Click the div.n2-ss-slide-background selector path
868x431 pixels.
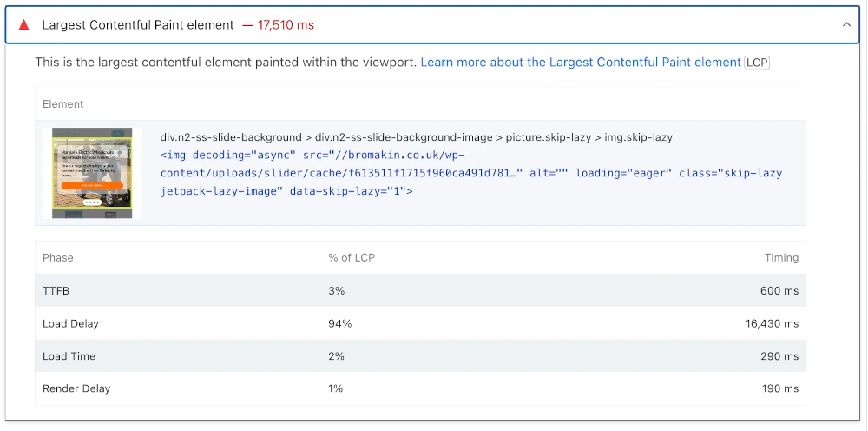(x=417, y=137)
